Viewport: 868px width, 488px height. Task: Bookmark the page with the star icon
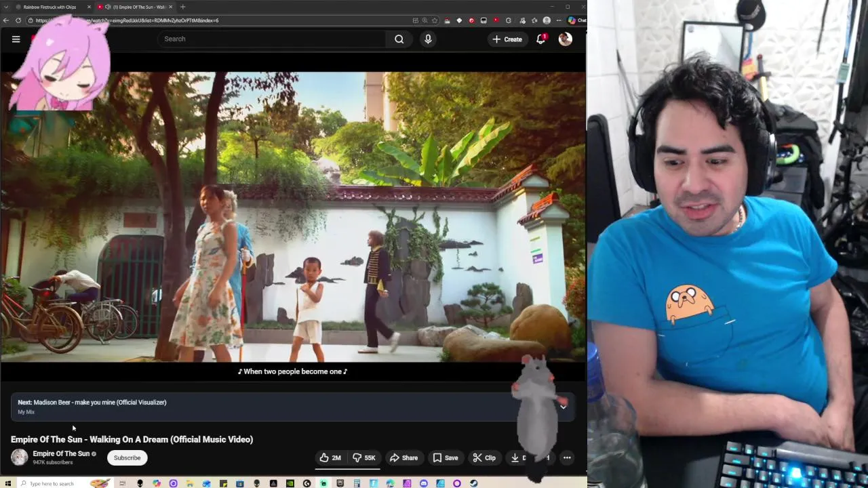(x=435, y=20)
